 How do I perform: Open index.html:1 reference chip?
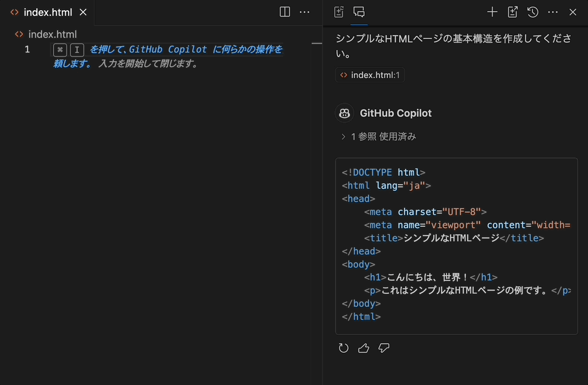(370, 75)
